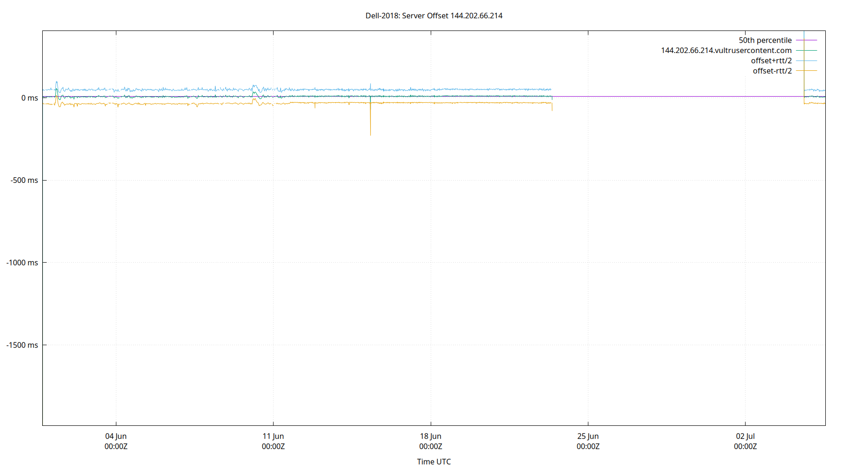The height and width of the screenshot is (469, 868).
Task: Click the '0 ms' y-axis label
Action: tap(30, 98)
